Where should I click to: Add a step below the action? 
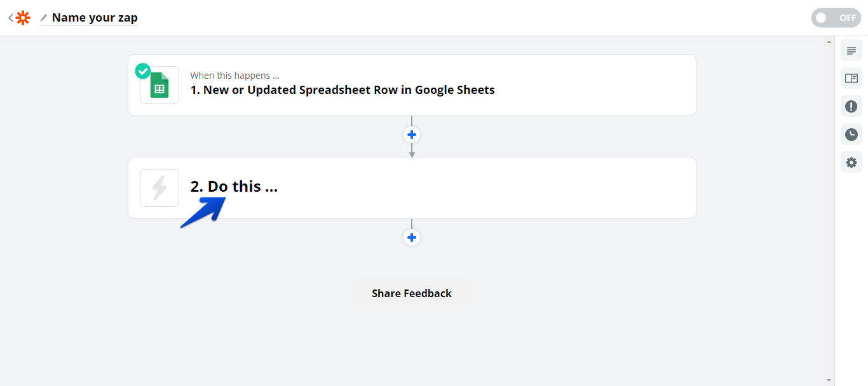pyautogui.click(x=412, y=237)
